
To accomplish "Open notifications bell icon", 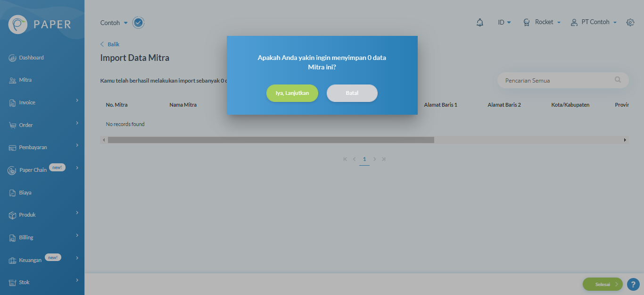I will (x=480, y=22).
